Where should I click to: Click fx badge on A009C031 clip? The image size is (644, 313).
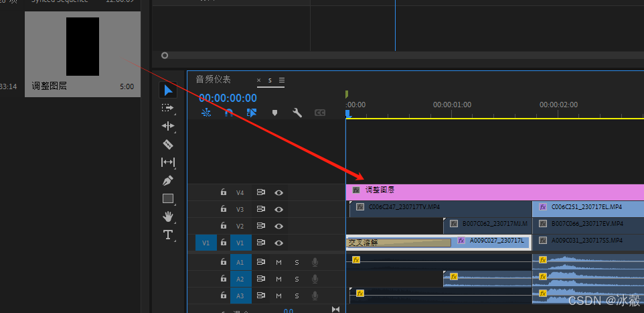[543, 240]
